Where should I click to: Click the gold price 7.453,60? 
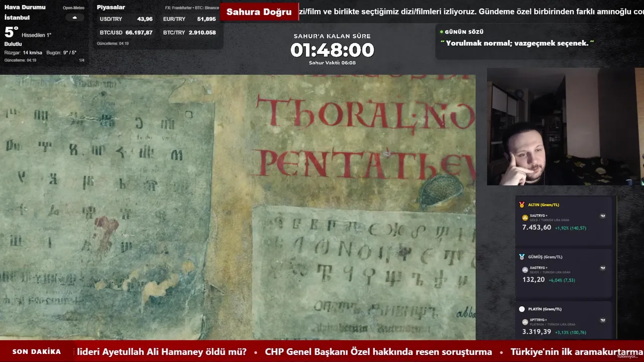click(536, 228)
